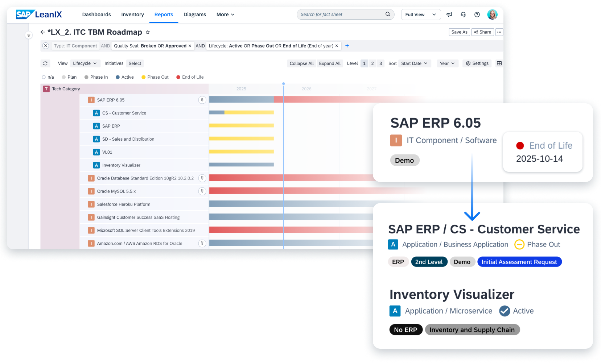Click the refresh report icon
Image resolution: width=601 pixels, height=364 pixels.
point(45,63)
